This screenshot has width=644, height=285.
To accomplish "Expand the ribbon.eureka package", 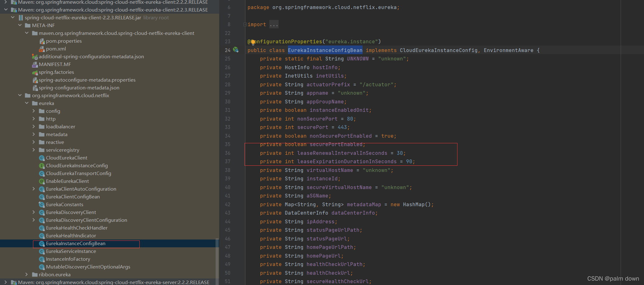I will pyautogui.click(x=26, y=274).
